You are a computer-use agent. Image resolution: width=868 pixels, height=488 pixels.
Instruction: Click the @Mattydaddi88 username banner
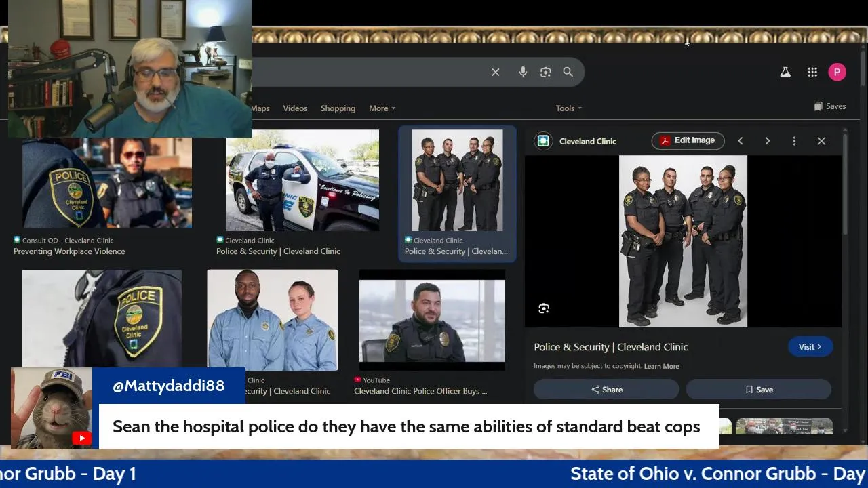click(168, 386)
